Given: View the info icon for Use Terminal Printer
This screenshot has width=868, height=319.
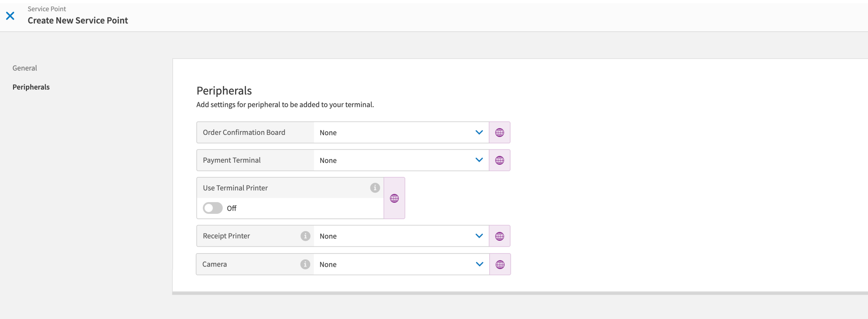Looking at the screenshot, I should pyautogui.click(x=375, y=188).
